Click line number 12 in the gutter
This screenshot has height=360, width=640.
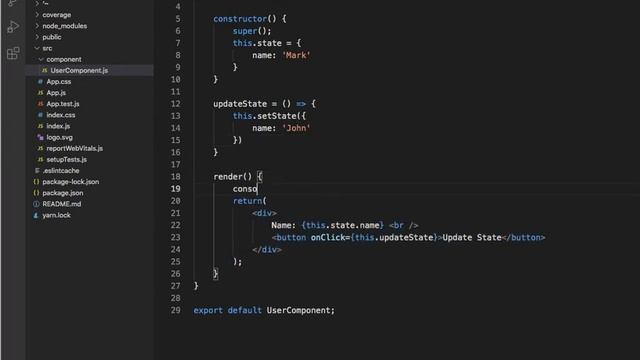[x=176, y=104]
